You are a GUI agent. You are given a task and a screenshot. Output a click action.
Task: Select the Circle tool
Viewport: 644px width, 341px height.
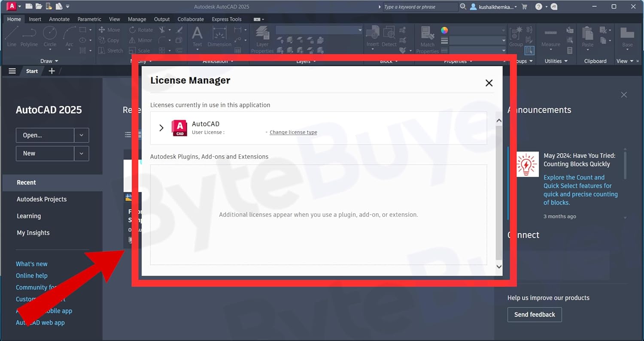coord(50,37)
